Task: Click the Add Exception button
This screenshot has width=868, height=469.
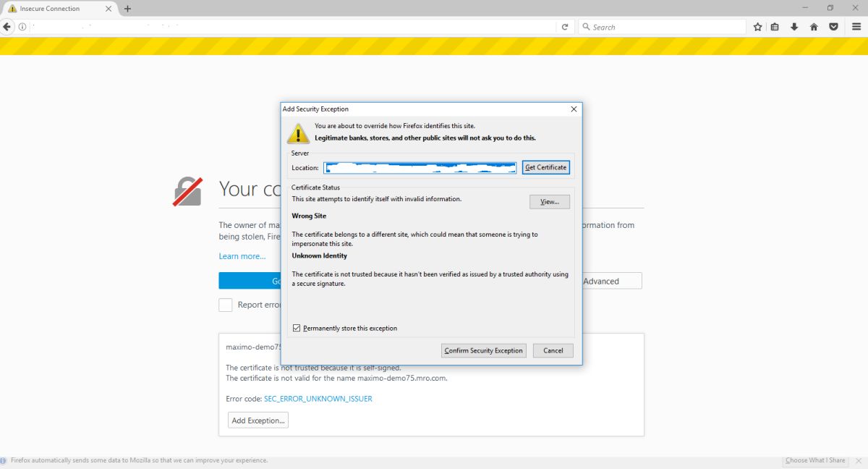Action: [258, 421]
